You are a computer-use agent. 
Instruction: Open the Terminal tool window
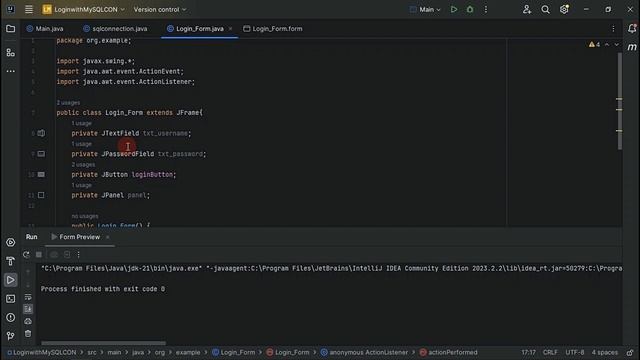[x=11, y=299]
